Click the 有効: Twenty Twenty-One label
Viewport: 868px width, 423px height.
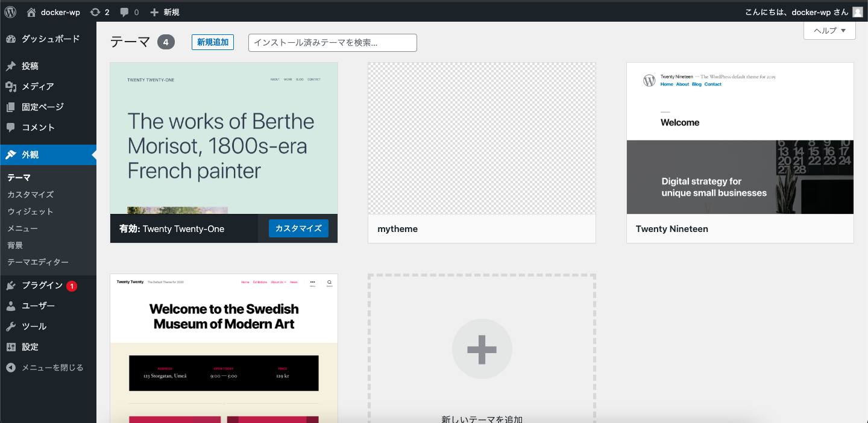172,229
